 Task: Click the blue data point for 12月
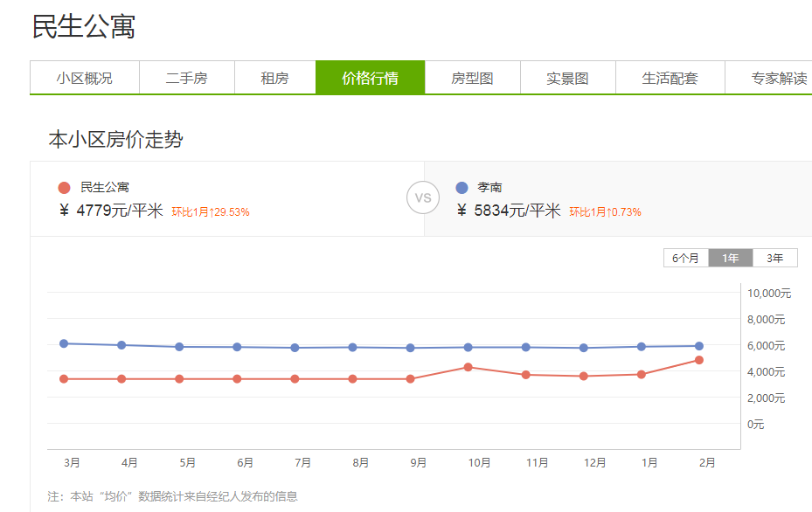(584, 348)
